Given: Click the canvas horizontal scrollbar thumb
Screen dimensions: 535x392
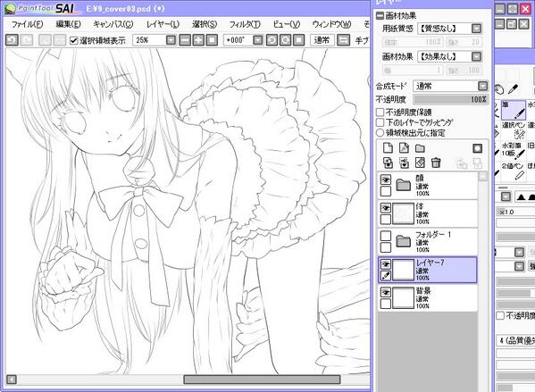Looking at the screenshot, I should pyautogui.click(x=262, y=379).
